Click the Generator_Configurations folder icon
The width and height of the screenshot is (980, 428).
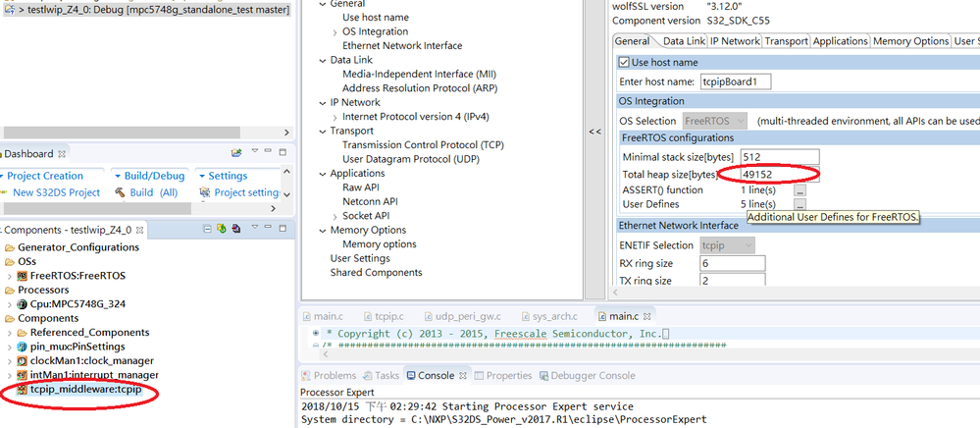click(10, 247)
